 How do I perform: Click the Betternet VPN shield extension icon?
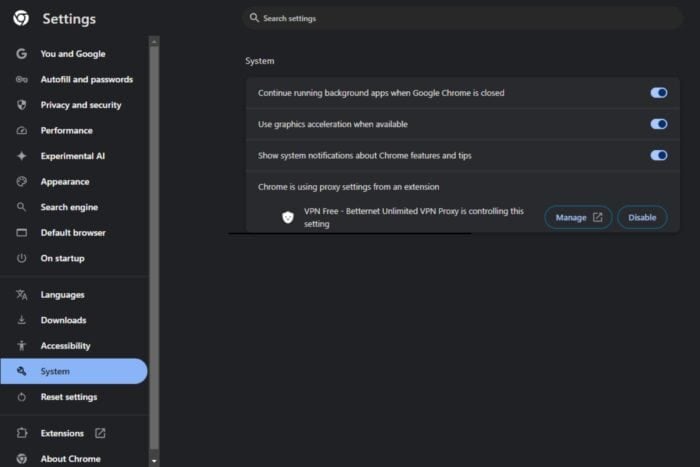pos(288,217)
